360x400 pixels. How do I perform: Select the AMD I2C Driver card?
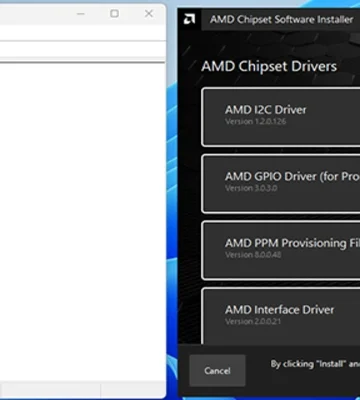tap(281, 117)
